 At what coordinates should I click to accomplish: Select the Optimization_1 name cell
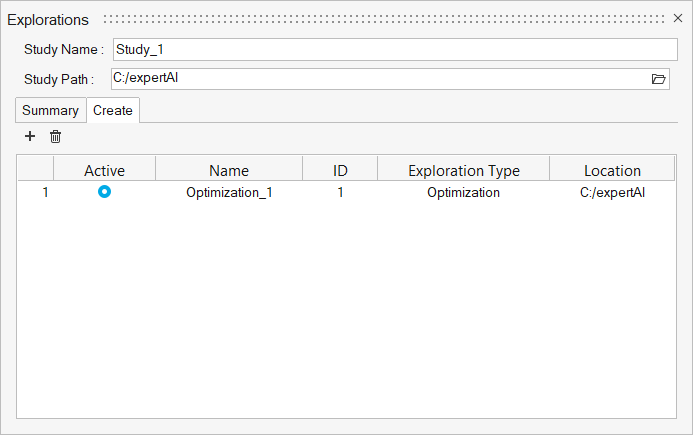click(229, 192)
